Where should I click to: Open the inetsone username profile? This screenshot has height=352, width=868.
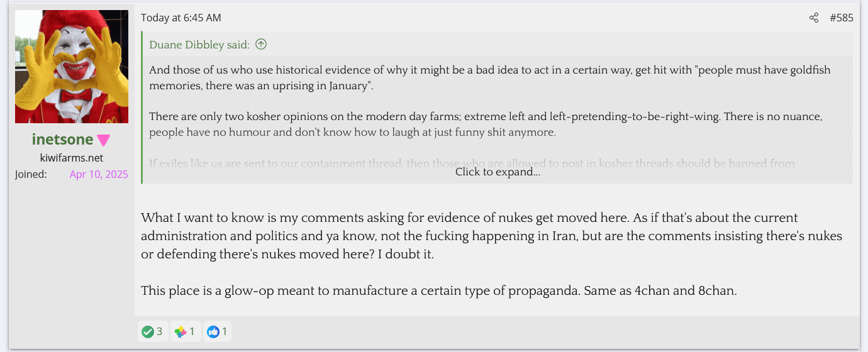pyautogui.click(x=62, y=140)
